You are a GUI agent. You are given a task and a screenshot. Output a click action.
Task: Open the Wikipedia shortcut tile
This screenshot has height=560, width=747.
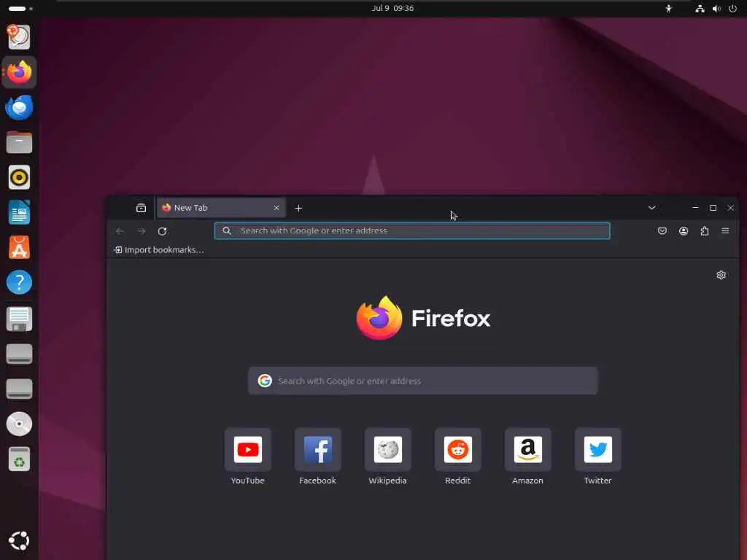tap(388, 449)
